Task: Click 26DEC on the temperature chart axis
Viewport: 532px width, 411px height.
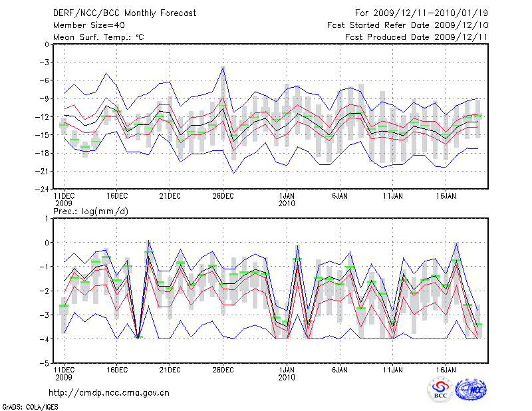Action: coord(223,196)
